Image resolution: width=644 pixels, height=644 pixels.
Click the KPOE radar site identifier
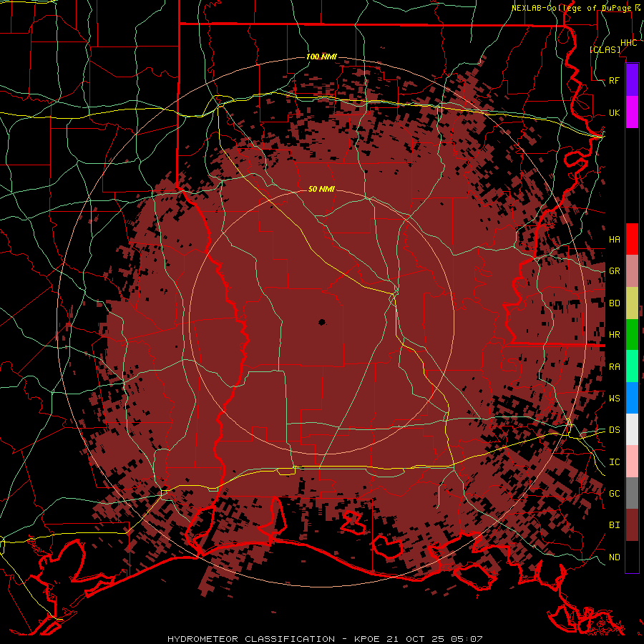click(368, 639)
